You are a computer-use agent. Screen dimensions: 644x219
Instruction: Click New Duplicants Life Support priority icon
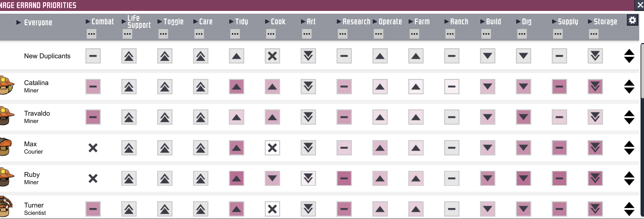pyautogui.click(x=129, y=56)
